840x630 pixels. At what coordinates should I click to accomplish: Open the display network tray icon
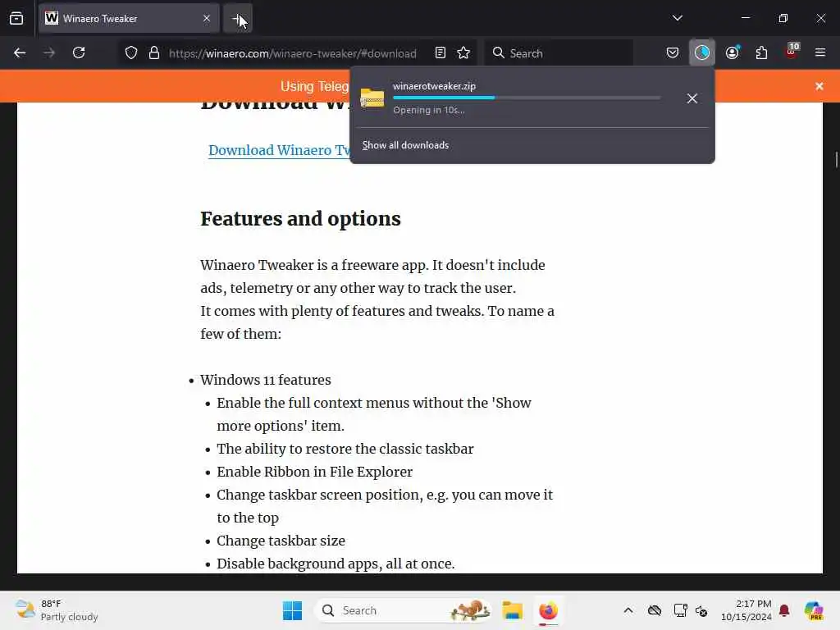(680, 610)
